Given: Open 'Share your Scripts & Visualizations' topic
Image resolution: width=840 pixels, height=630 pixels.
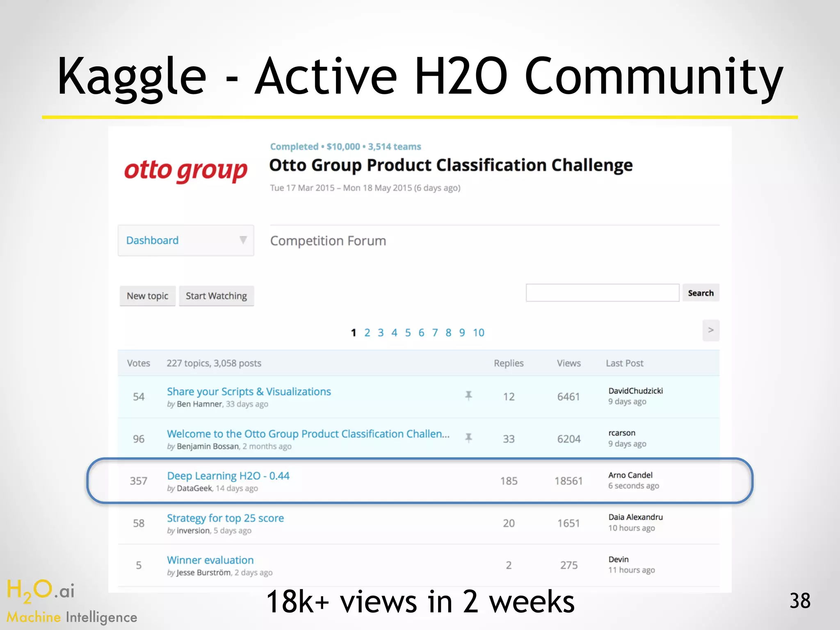Looking at the screenshot, I should point(249,392).
